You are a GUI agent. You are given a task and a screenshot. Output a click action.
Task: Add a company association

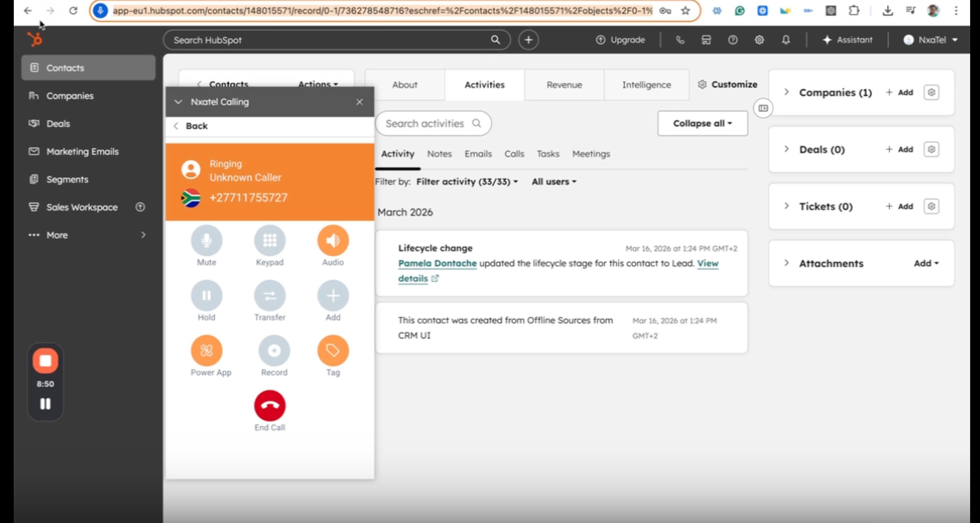point(899,92)
